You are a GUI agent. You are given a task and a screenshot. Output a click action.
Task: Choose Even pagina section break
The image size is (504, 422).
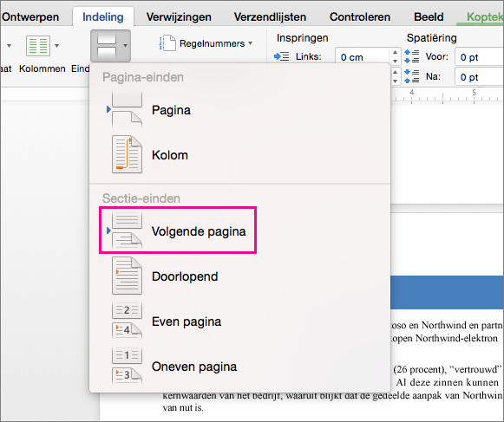[x=239, y=321]
